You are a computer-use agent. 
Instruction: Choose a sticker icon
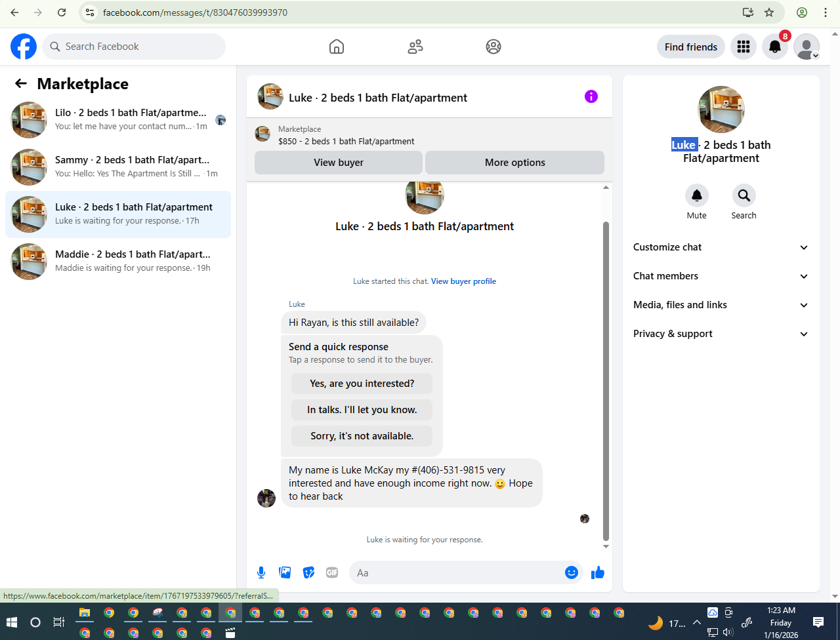[x=308, y=572]
